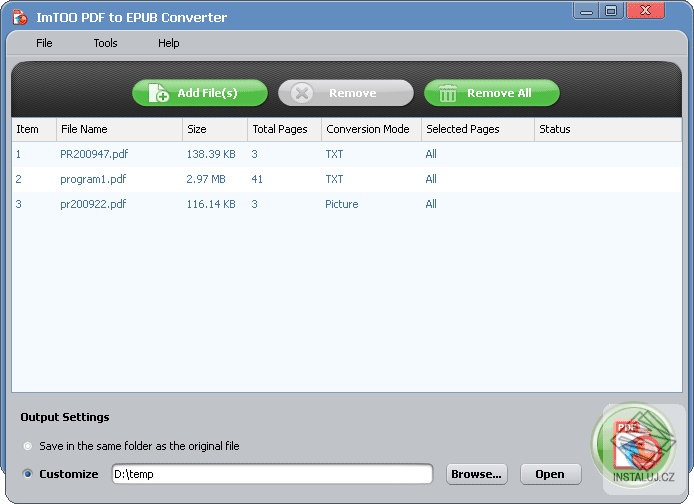Screen dimensions: 694x504
Task: Click the size value 138.39 KB
Action: tap(211, 154)
